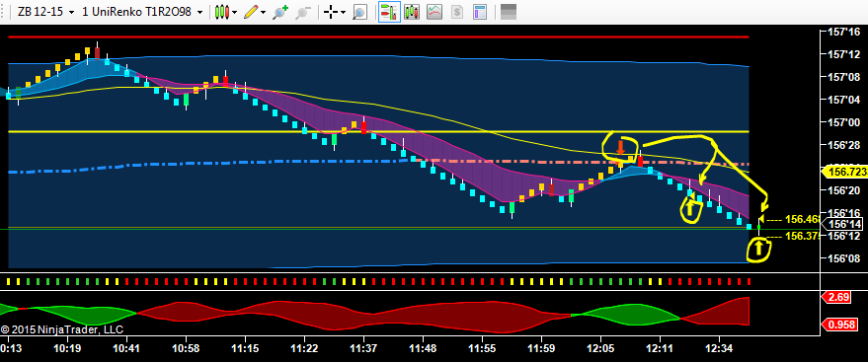Click the 12:34 time axis label

[x=719, y=348]
